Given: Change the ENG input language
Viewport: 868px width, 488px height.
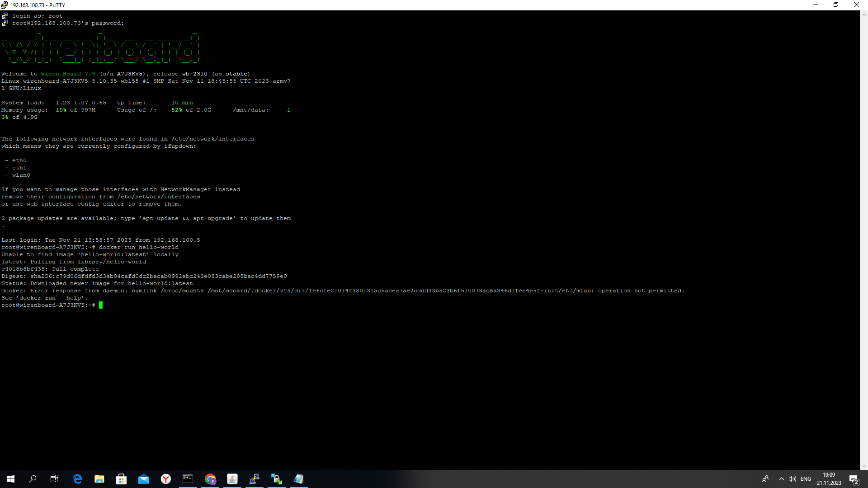Looking at the screenshot, I should (806, 479).
